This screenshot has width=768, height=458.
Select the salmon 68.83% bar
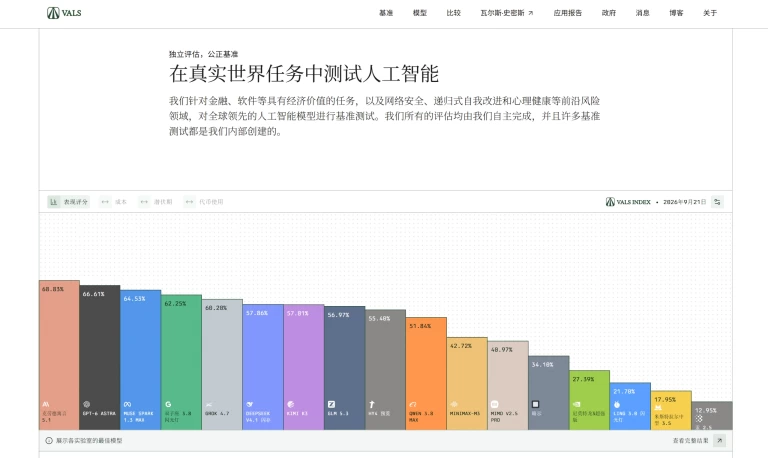coord(59,355)
